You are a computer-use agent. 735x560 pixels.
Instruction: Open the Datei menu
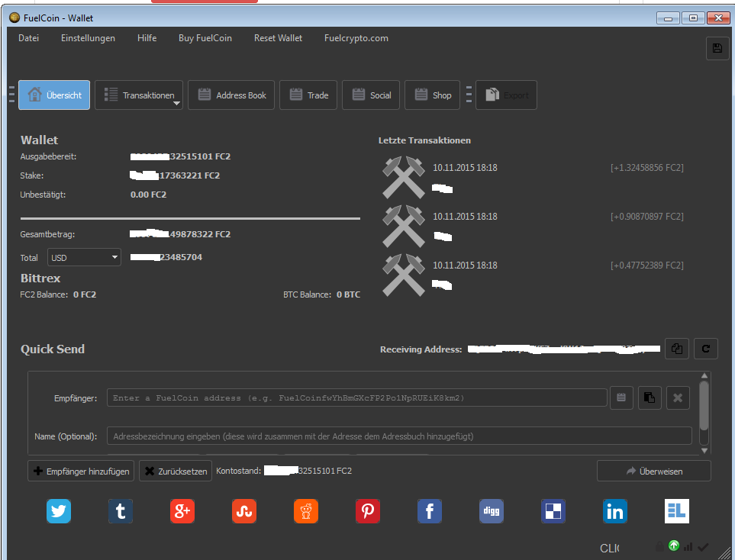[x=28, y=38]
